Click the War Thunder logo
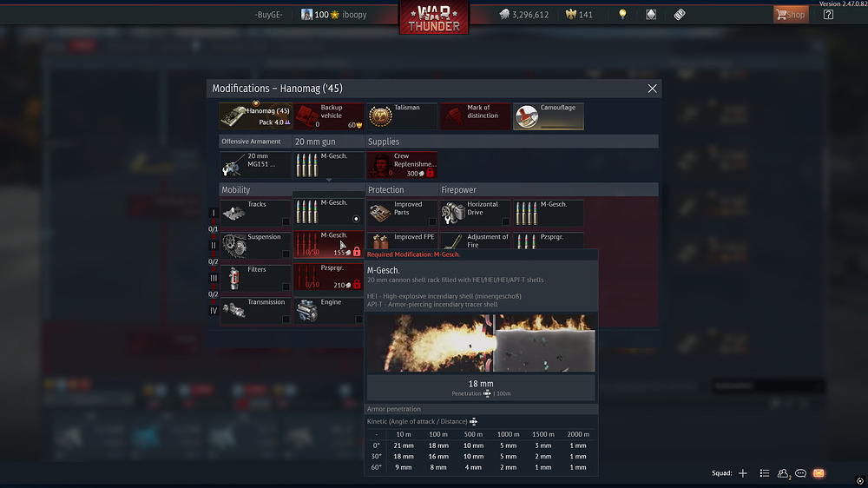The image size is (868, 488). [x=434, y=18]
